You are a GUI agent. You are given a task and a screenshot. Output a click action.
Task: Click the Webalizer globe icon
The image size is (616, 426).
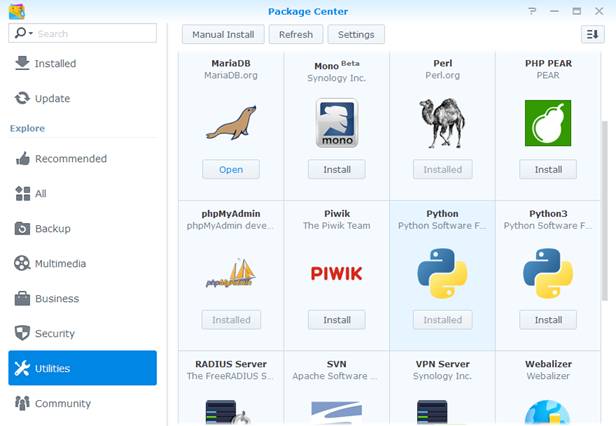(x=548, y=413)
